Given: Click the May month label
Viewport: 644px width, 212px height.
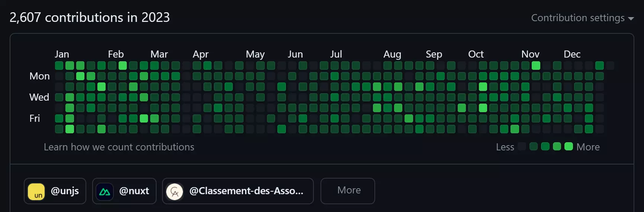Looking at the screenshot, I should (255, 55).
